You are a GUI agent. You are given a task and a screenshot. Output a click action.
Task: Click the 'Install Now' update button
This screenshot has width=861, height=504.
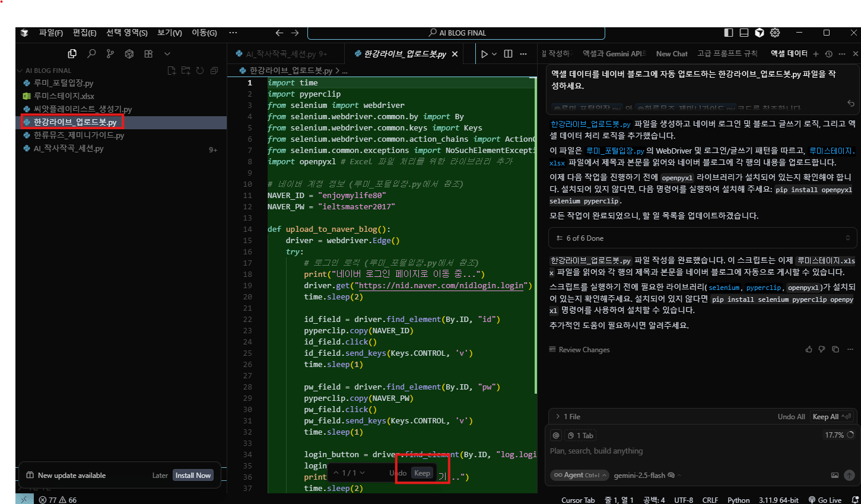tap(193, 476)
